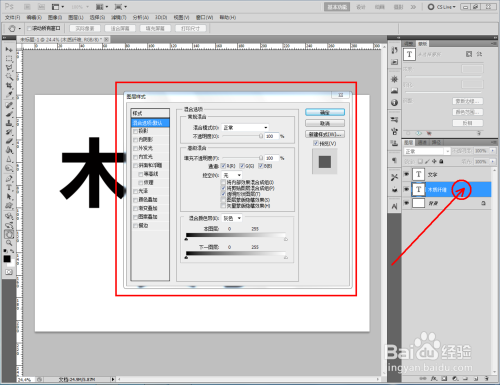Open the 挖空 knockout dropdown
Screen dimensions: 500x385
232,175
